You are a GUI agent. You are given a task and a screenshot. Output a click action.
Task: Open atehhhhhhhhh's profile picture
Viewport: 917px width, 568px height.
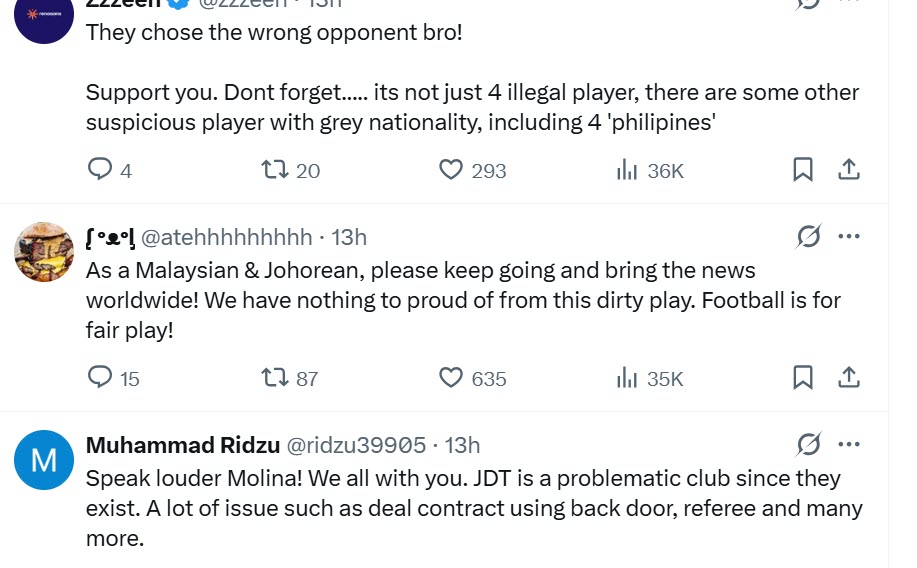45,252
